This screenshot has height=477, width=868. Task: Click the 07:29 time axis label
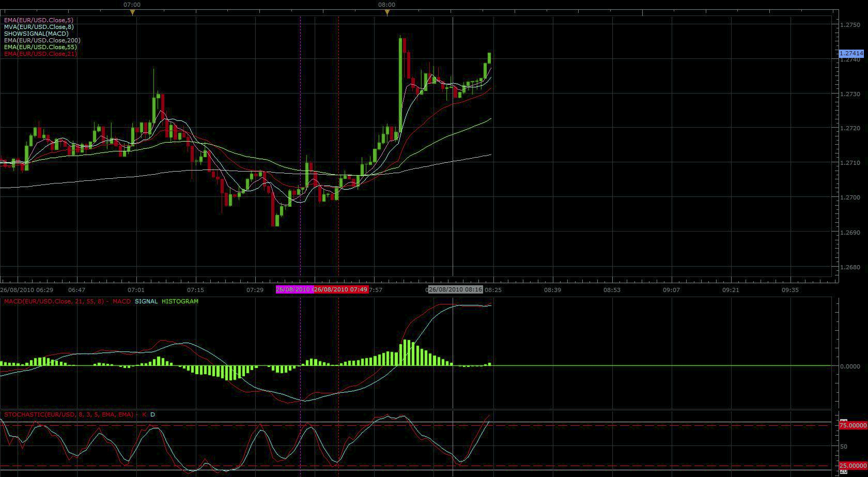tap(255, 290)
